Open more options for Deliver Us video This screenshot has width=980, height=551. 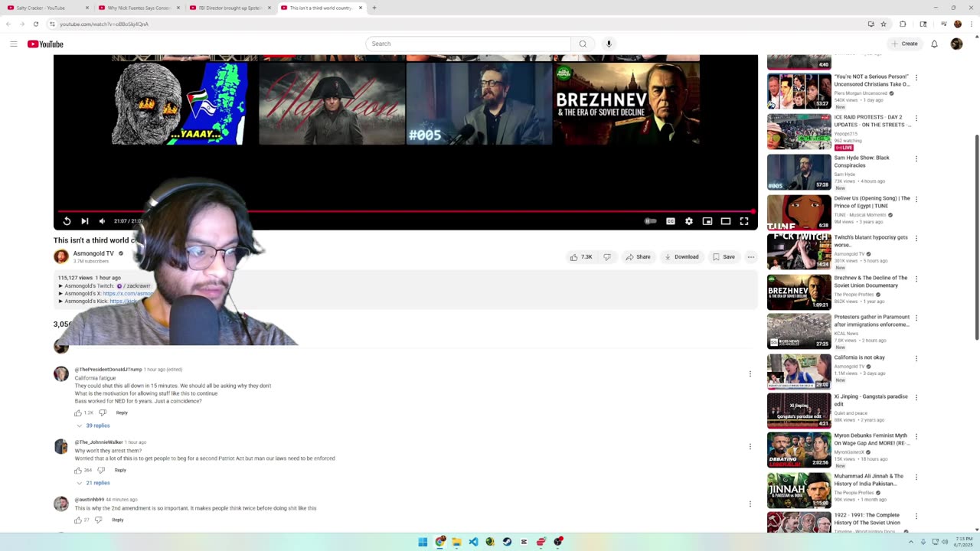pos(916,199)
